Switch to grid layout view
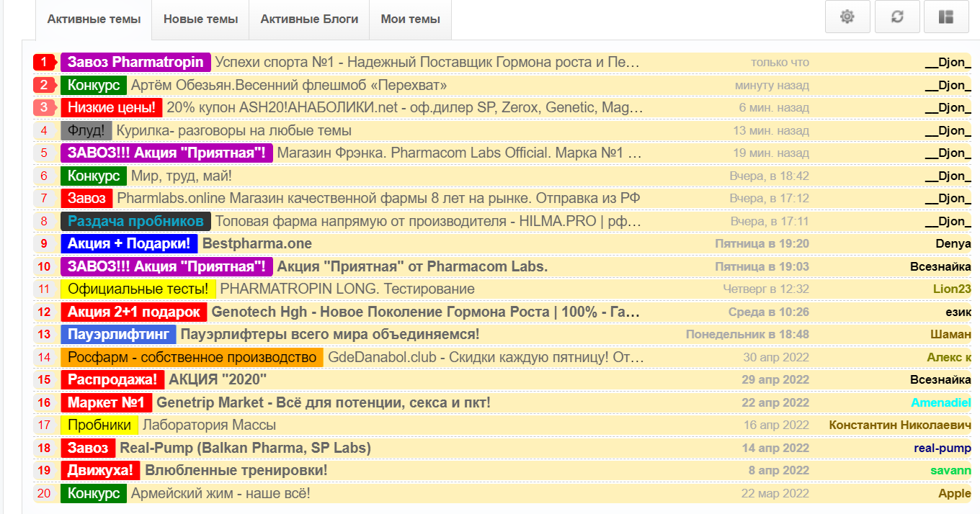 (x=946, y=17)
